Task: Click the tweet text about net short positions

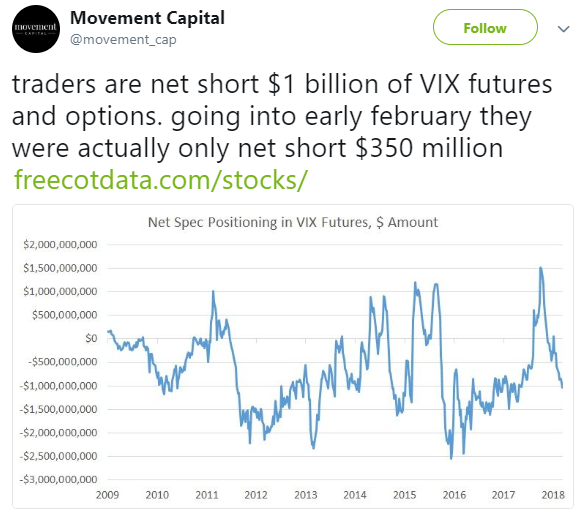Action: 282,116
